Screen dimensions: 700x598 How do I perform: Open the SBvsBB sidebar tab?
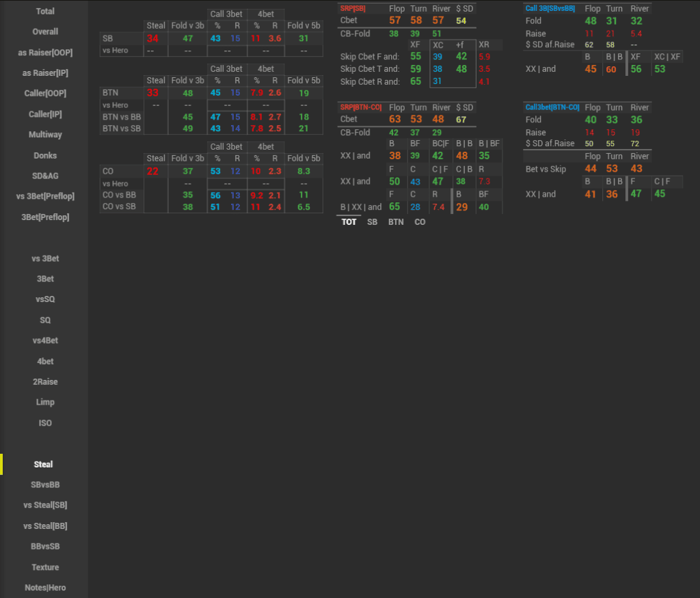pos(45,485)
